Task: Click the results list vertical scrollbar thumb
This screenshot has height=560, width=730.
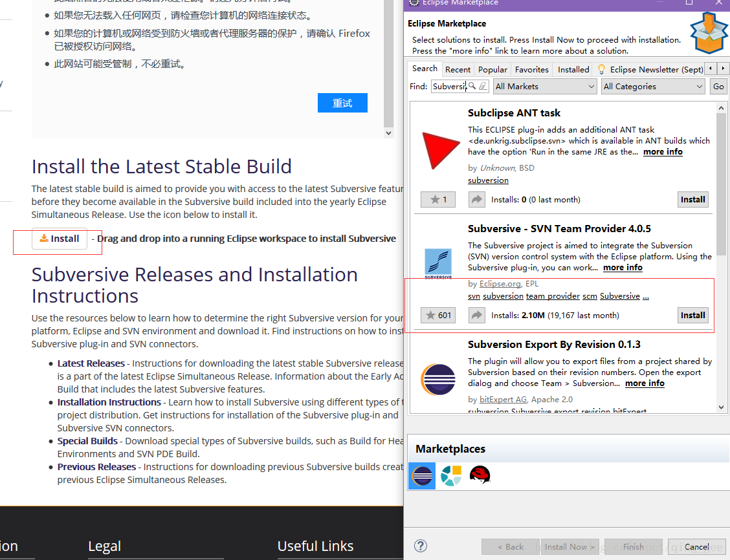Action: click(x=721, y=184)
